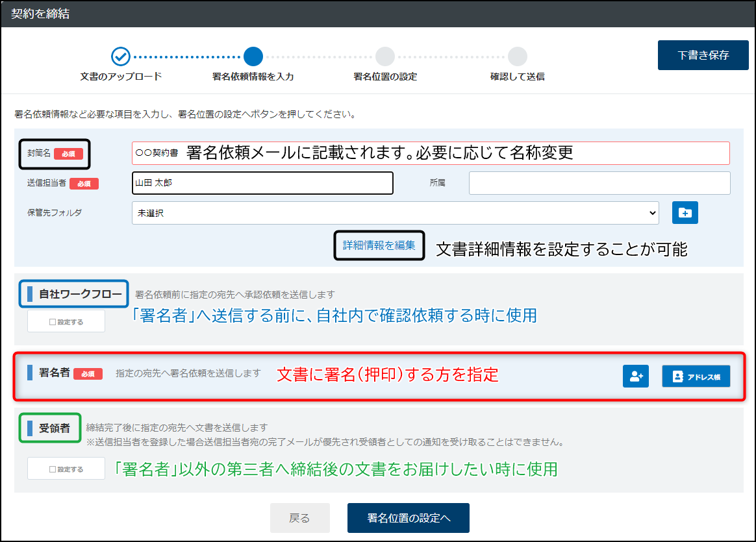
Task: Click the 受領者 section heading
Action: coord(55,428)
